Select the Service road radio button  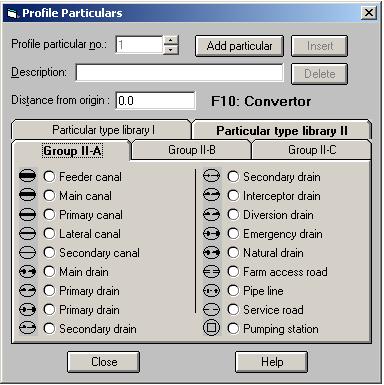(x=233, y=310)
